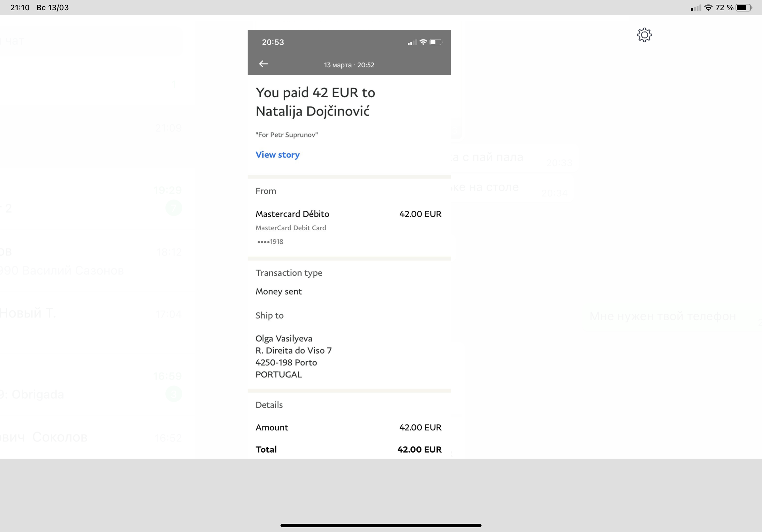The height and width of the screenshot is (532, 762).
Task: Click the View story link
Action: coord(277,155)
